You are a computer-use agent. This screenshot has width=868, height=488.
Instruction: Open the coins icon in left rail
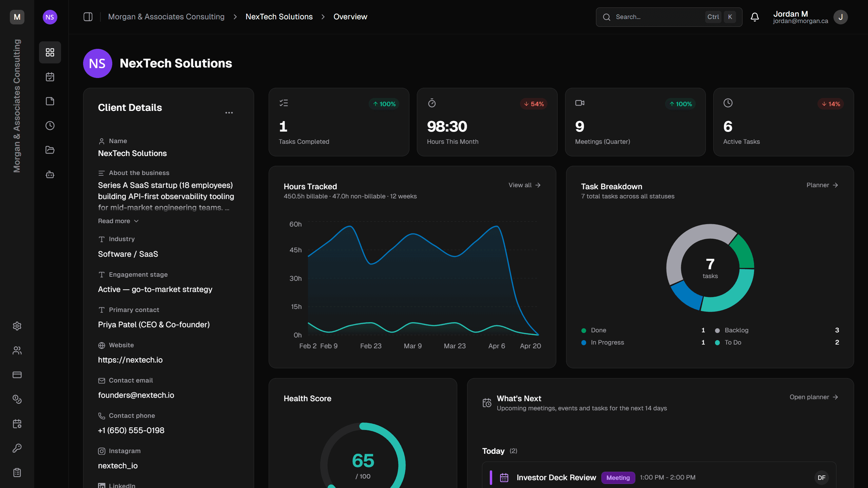pyautogui.click(x=17, y=399)
